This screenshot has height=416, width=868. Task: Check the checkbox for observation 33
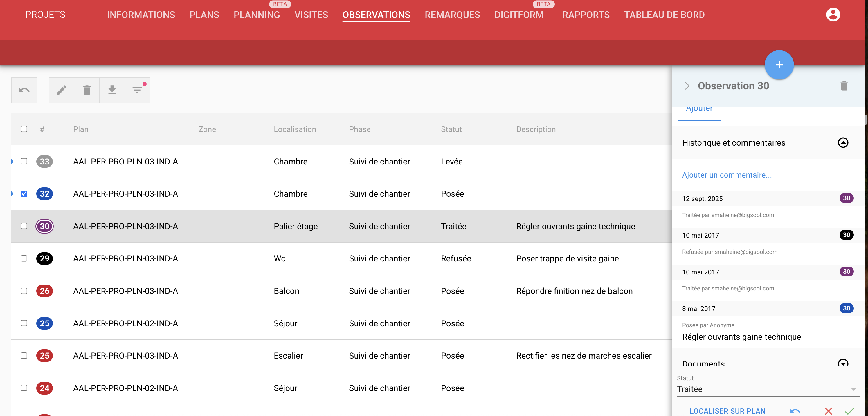click(24, 161)
